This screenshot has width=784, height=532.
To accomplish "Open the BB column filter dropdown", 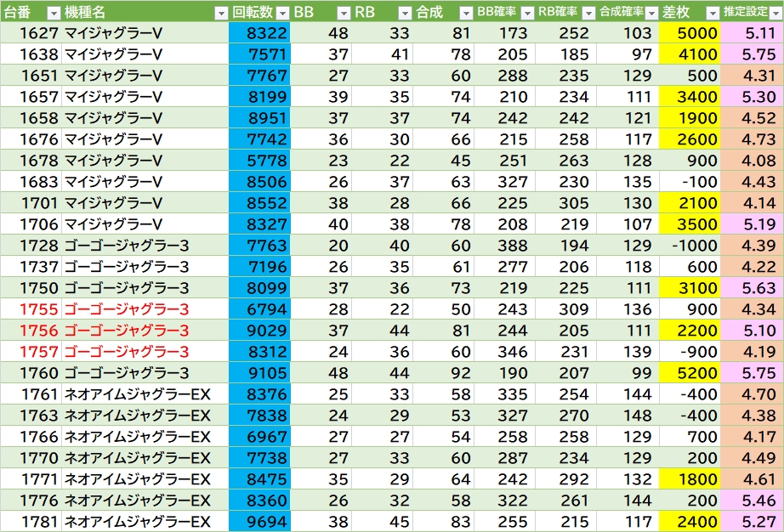I will point(344,13).
